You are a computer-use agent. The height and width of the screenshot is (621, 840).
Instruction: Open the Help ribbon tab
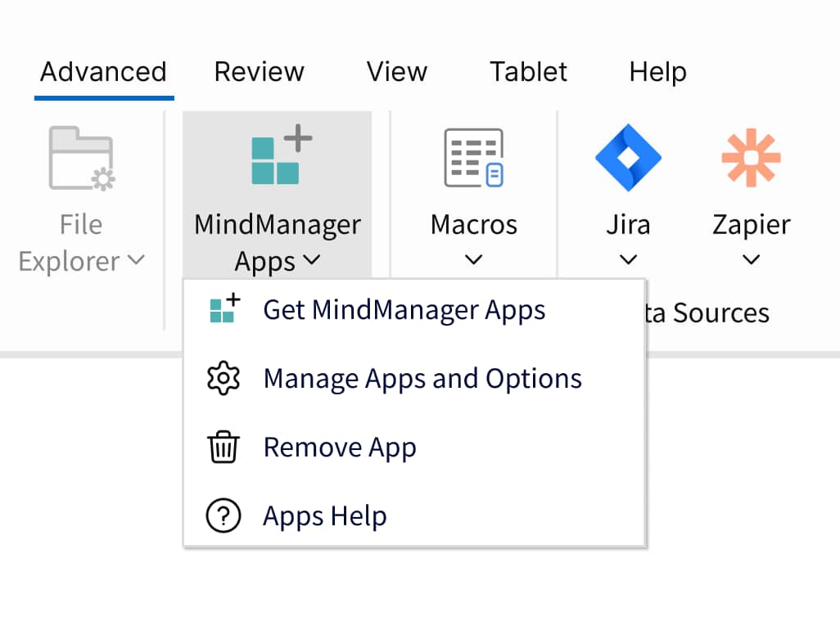[x=657, y=72]
